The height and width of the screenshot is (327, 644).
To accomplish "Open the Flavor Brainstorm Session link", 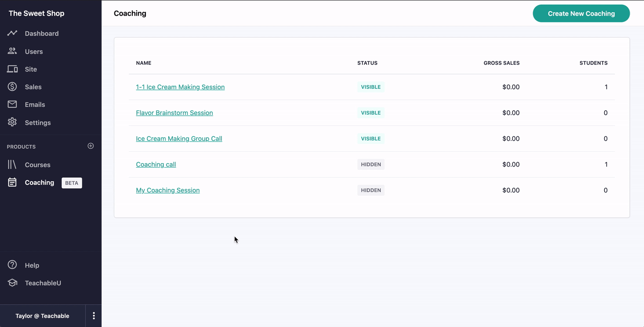I will tap(174, 113).
